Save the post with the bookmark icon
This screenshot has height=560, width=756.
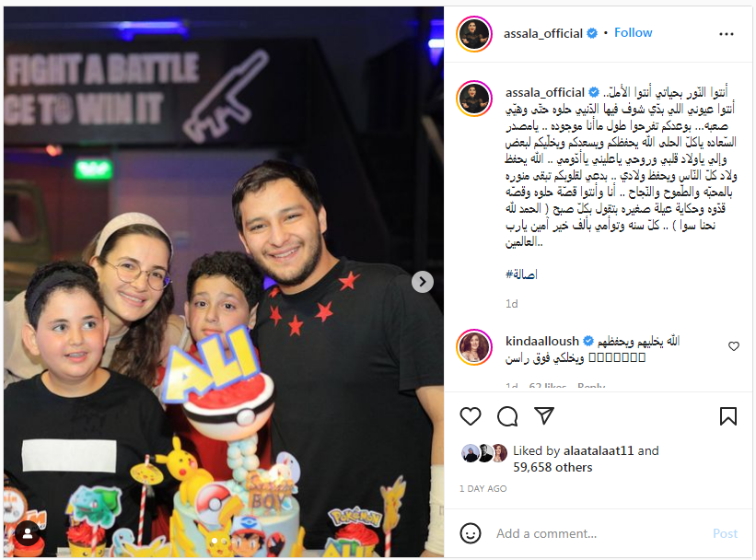(x=728, y=415)
